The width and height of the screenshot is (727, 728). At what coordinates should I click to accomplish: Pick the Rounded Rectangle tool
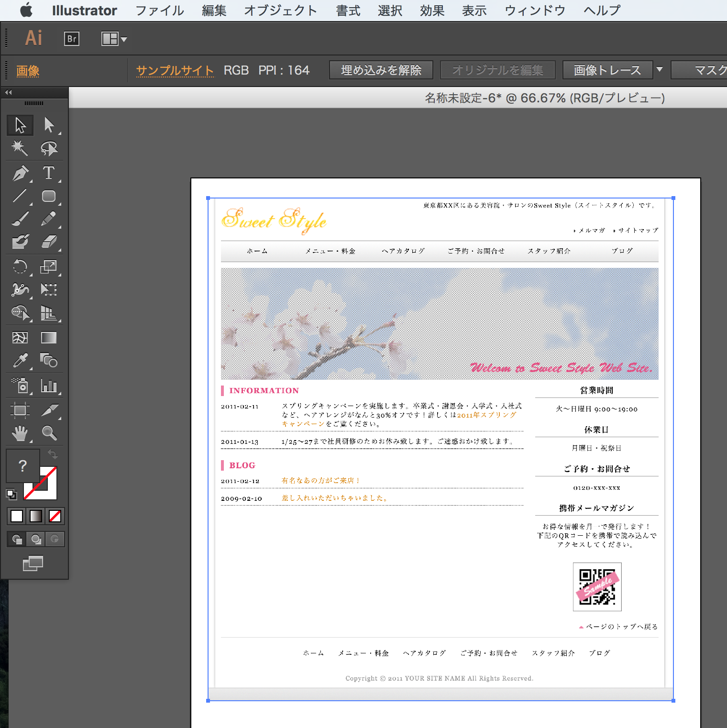[x=49, y=196]
